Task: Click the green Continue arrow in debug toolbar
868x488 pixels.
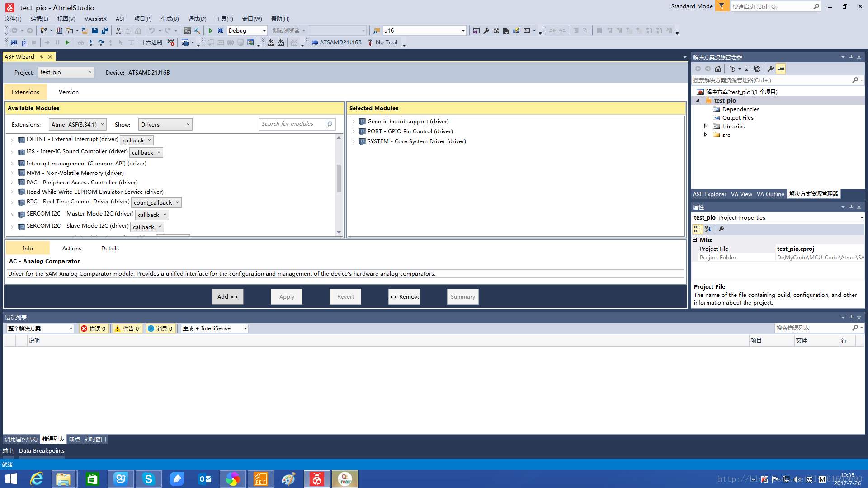Action: click(x=67, y=42)
